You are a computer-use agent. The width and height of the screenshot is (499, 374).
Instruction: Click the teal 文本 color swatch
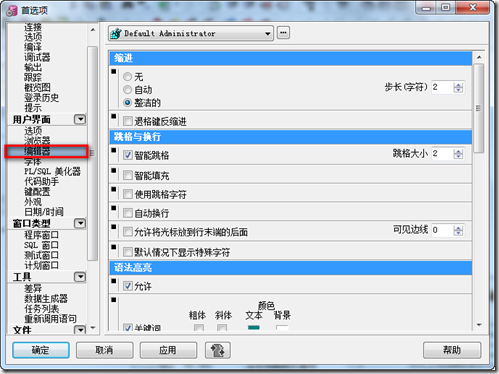point(254,328)
